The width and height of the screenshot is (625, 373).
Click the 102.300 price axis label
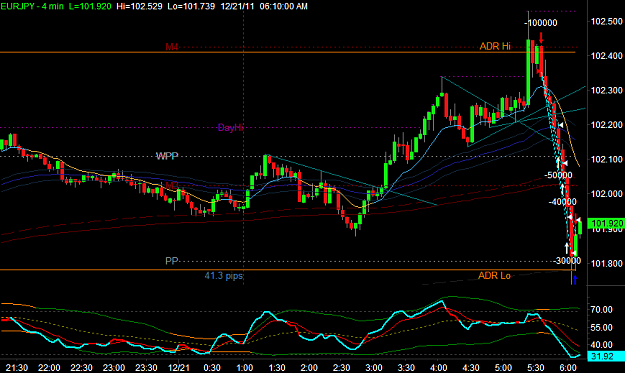607,91
